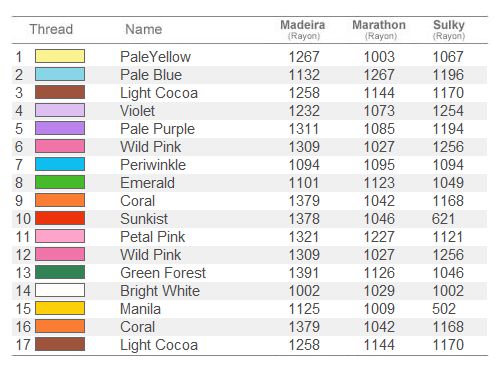Click the name 'Violet'
The height and width of the screenshot is (366, 500).
click(137, 111)
